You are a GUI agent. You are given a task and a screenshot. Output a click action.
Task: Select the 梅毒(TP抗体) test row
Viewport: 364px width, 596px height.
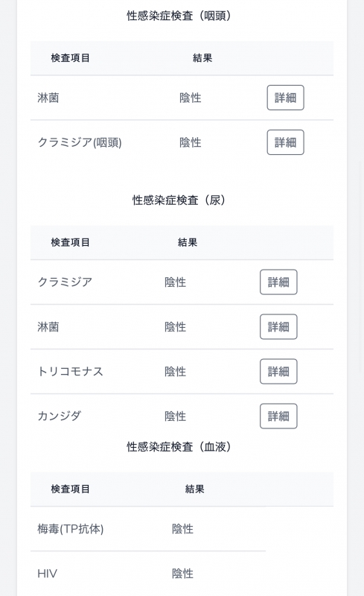148,529
